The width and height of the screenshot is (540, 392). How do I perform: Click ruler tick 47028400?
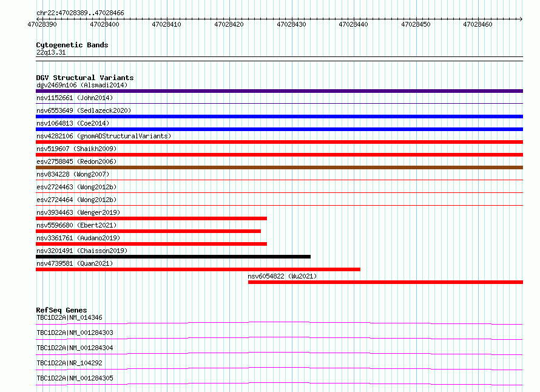click(105, 24)
